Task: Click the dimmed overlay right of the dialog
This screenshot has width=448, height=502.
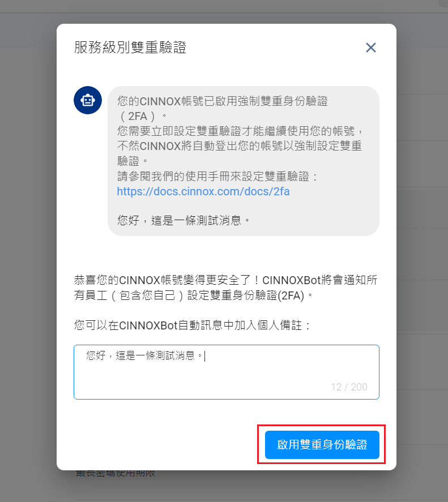Action: (x=423, y=251)
